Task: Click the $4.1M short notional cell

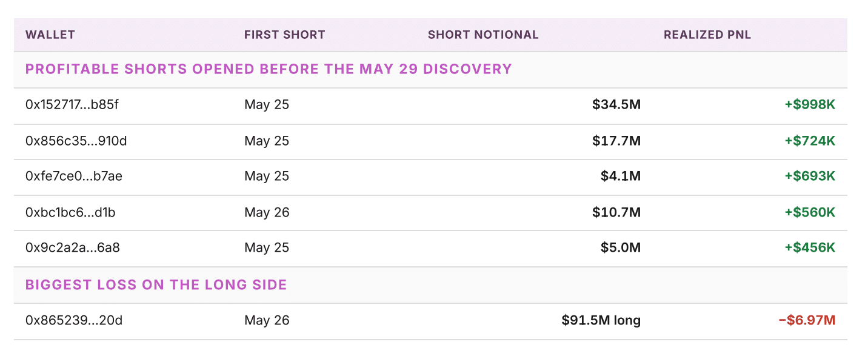Action: tap(621, 176)
